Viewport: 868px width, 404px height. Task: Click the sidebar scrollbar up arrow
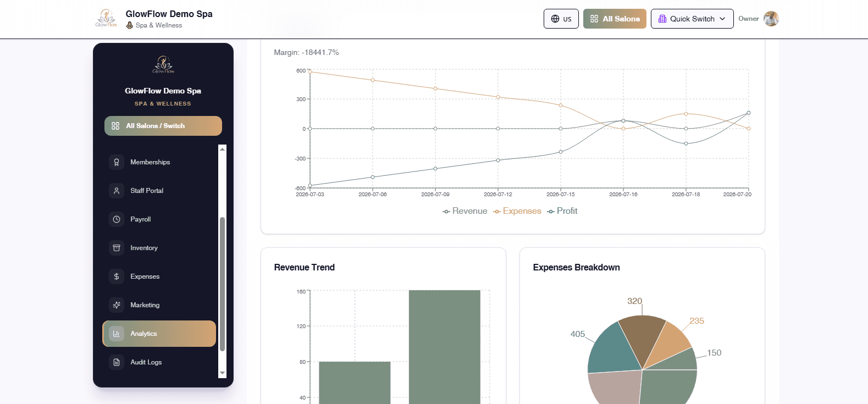222,149
